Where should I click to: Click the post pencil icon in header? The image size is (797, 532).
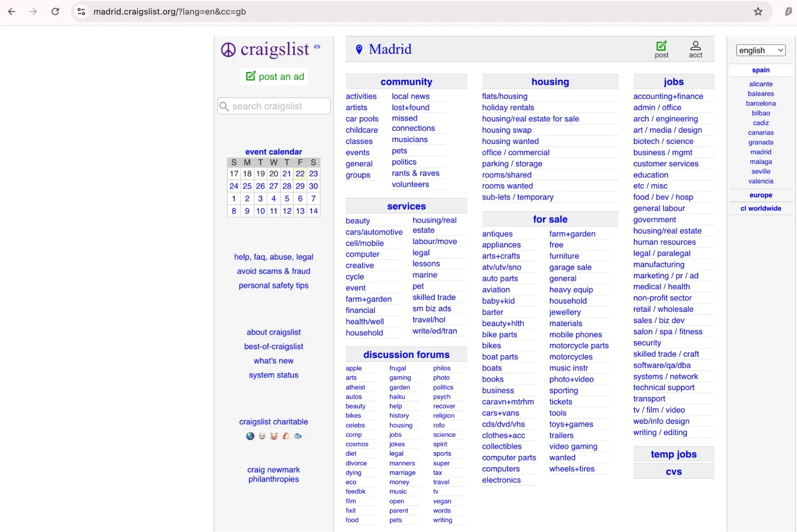tap(661, 45)
